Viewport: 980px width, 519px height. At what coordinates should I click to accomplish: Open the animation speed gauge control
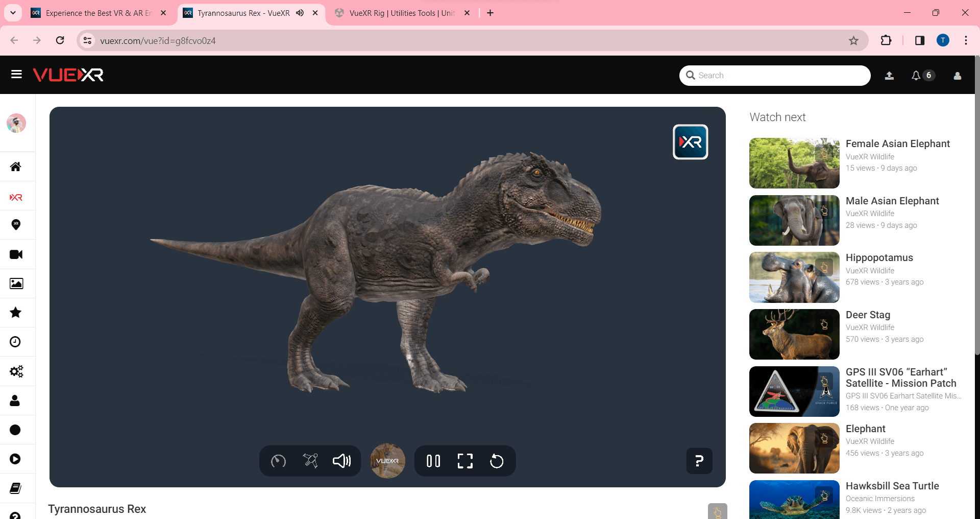(x=278, y=461)
